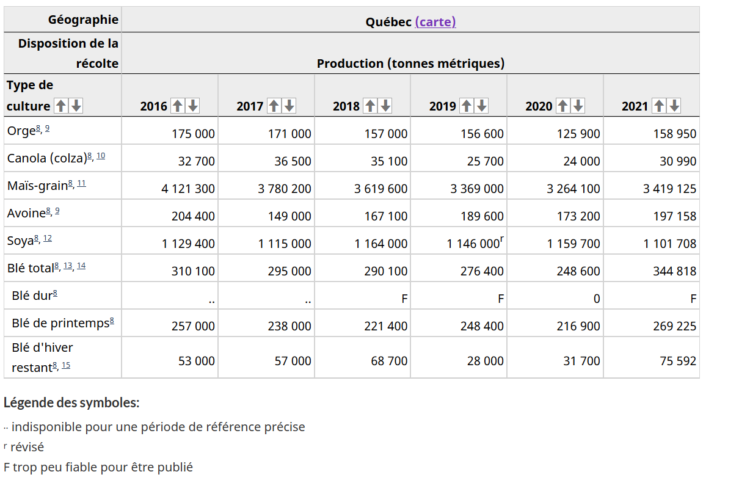
Task: Sort 2019 column descending arrow
Action: pyautogui.click(x=482, y=106)
